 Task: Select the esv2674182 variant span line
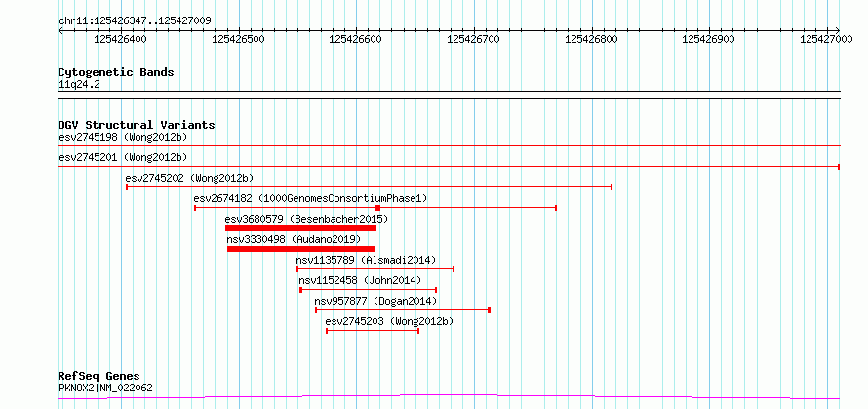click(x=375, y=208)
